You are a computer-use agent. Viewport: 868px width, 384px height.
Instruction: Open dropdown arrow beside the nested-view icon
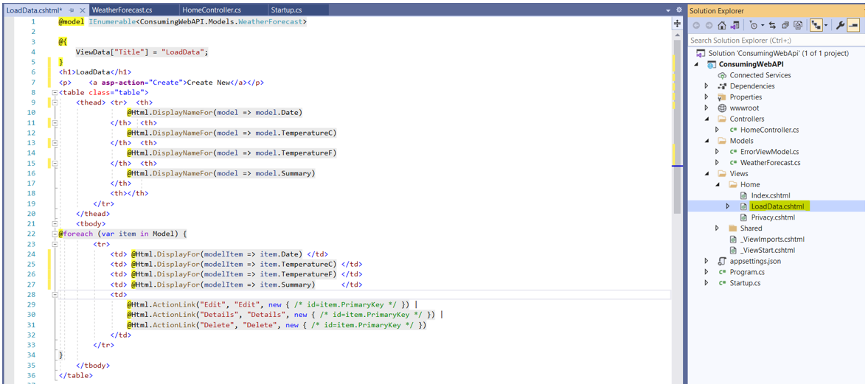click(x=825, y=26)
